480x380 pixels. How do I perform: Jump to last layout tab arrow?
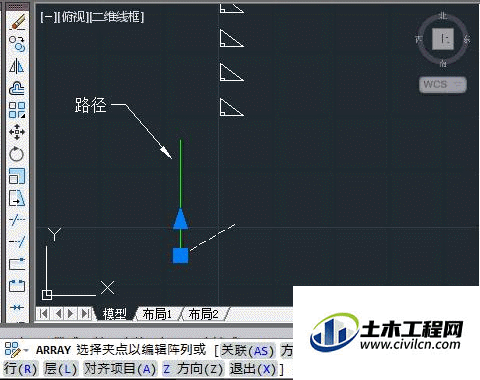point(85,314)
